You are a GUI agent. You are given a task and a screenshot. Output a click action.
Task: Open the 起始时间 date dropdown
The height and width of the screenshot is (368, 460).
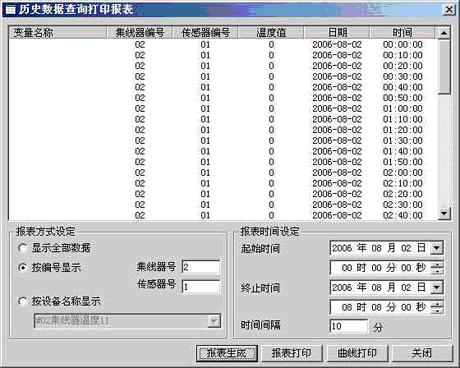(x=436, y=248)
